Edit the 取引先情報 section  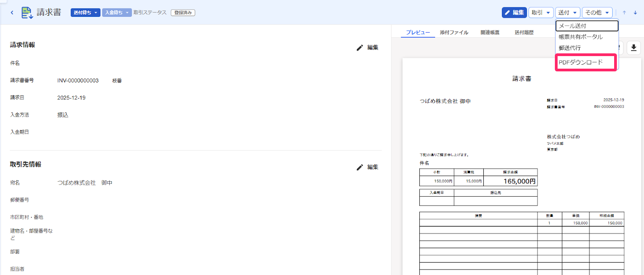coord(367,167)
